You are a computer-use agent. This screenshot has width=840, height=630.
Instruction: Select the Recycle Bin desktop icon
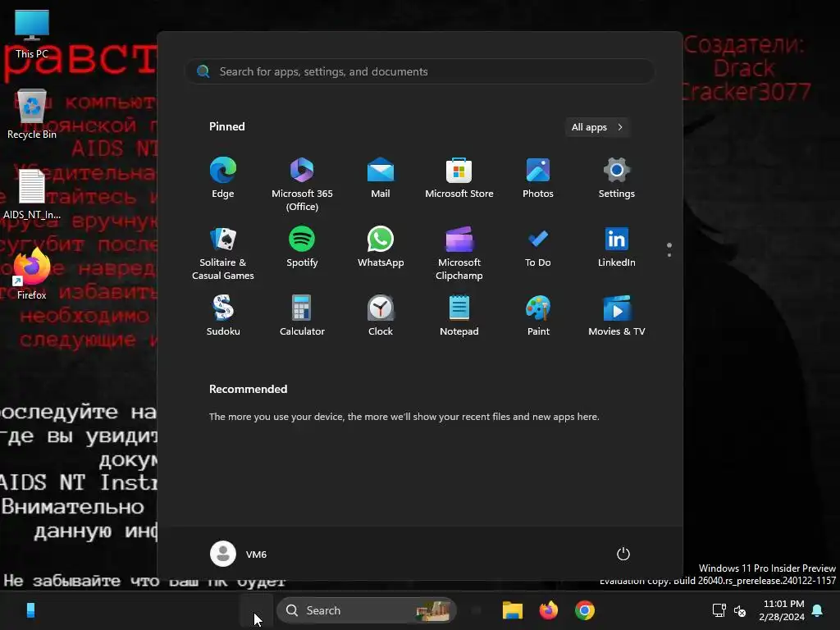click(32, 114)
